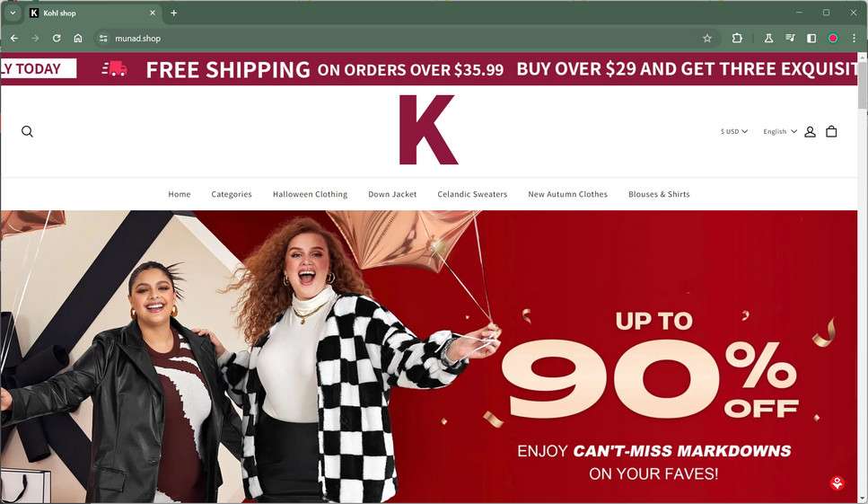This screenshot has height=504, width=868.
Task: Click the 90% off promotional banner
Action: pos(429,356)
